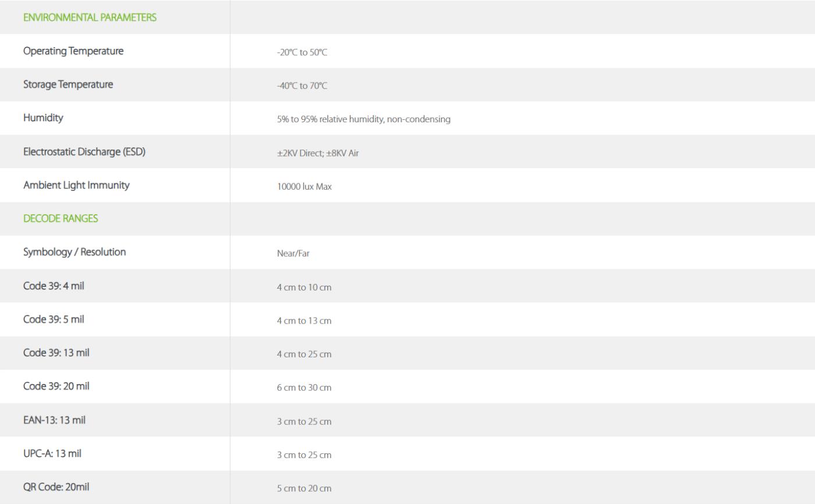
Task: Click the Code 39: 13 mil label
Action: click(x=56, y=353)
